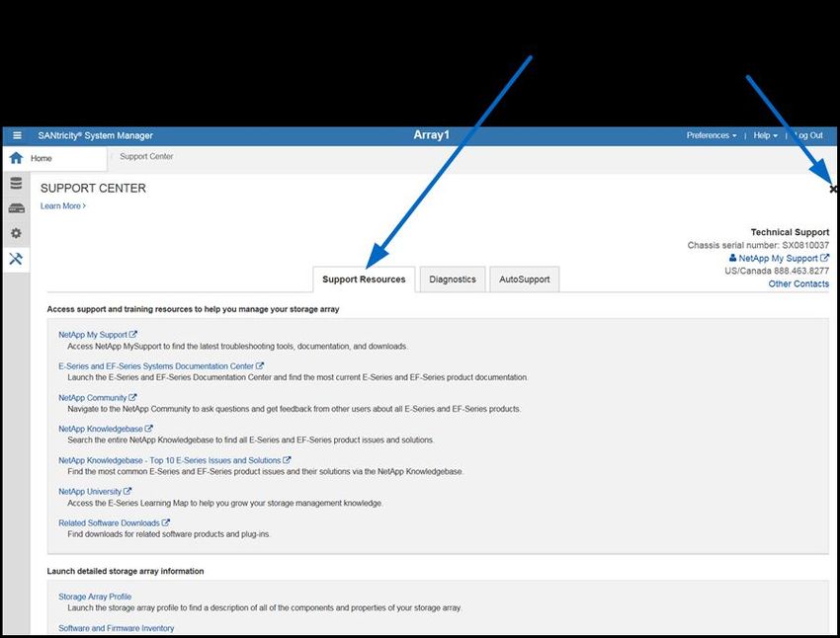Screen dimensions: 840x638
Task: Click Log Out link
Action: click(x=808, y=135)
